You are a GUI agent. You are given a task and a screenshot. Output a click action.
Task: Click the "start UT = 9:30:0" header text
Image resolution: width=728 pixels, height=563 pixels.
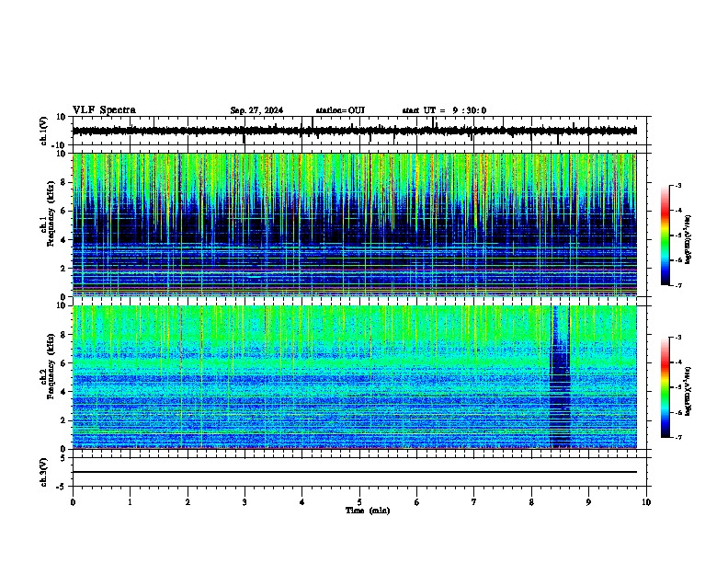[444, 110]
